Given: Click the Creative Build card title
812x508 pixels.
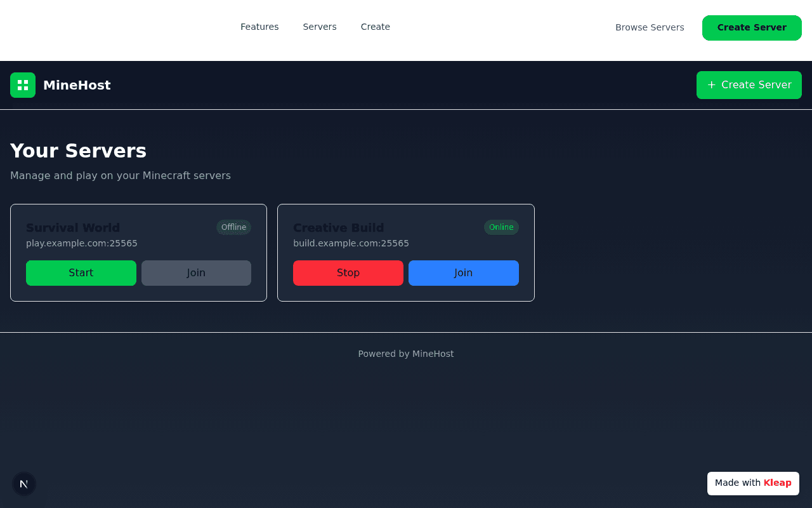Looking at the screenshot, I should point(339,228).
